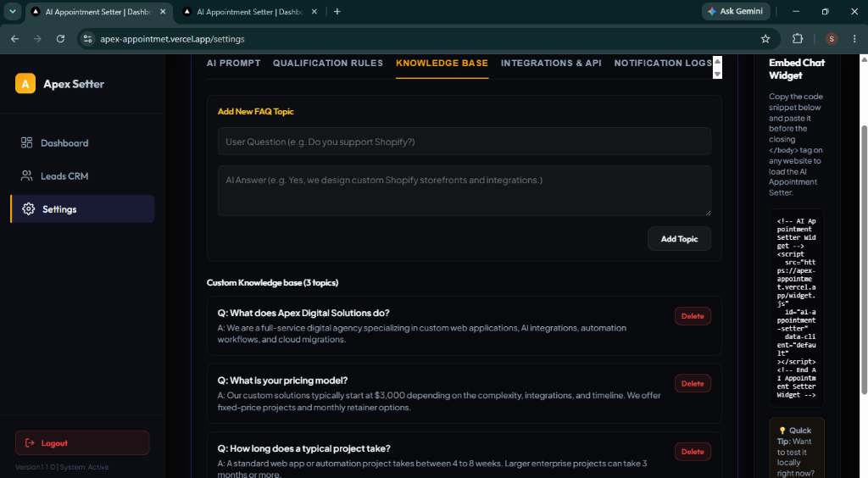Click the URL in the address bar
The height and width of the screenshot is (478, 868).
(172, 39)
